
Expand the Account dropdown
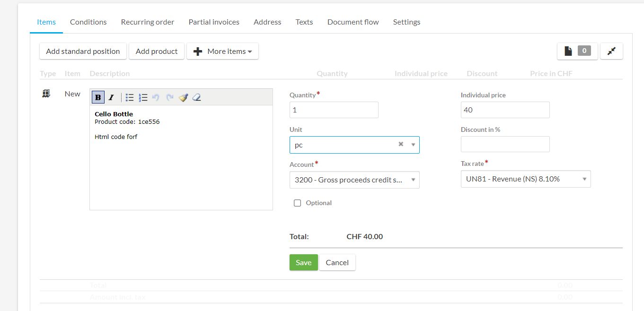point(354,180)
